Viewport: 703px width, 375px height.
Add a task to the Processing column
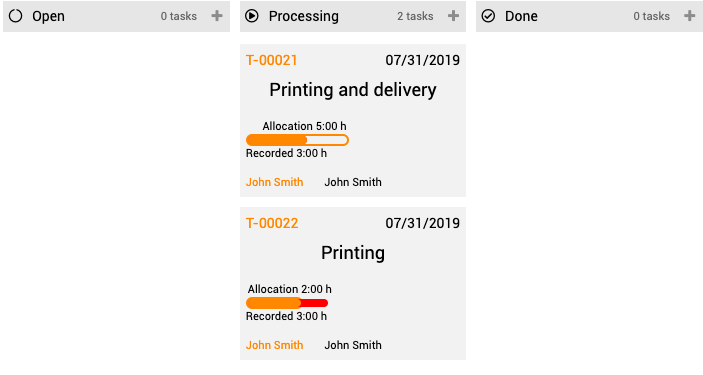click(x=453, y=16)
